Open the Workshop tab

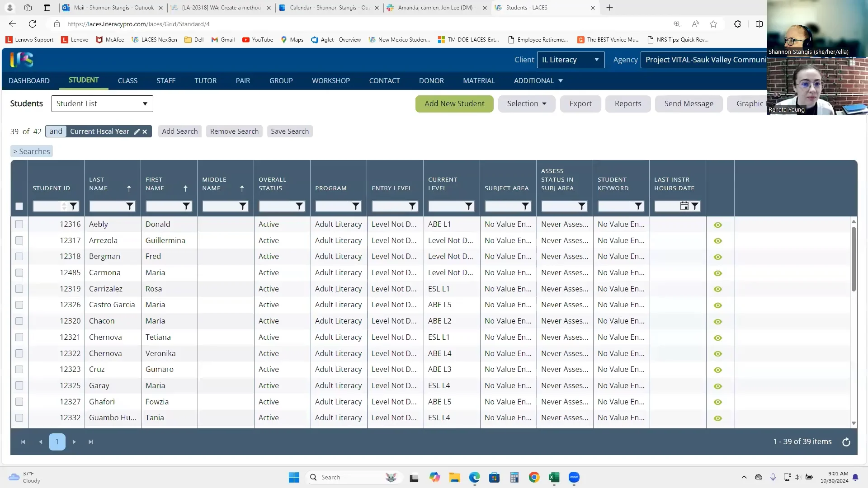331,81
